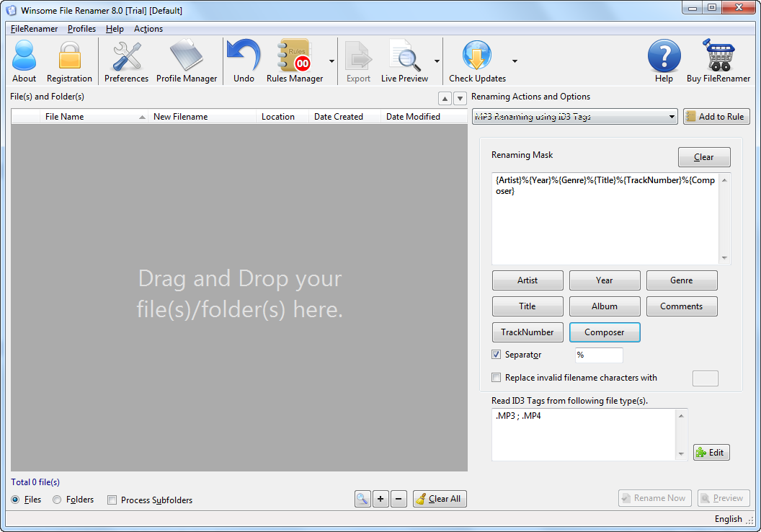Click inside the Renaming Mask text area
This screenshot has width=761, height=532.
[605, 218]
